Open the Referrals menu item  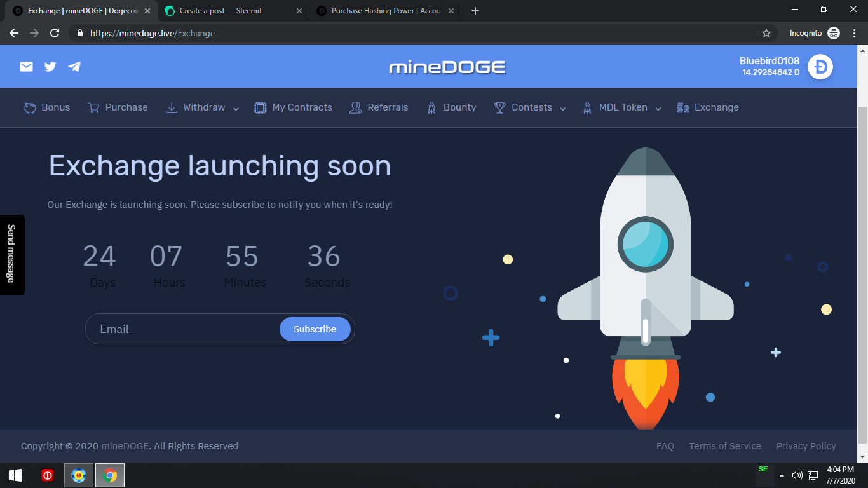379,107
